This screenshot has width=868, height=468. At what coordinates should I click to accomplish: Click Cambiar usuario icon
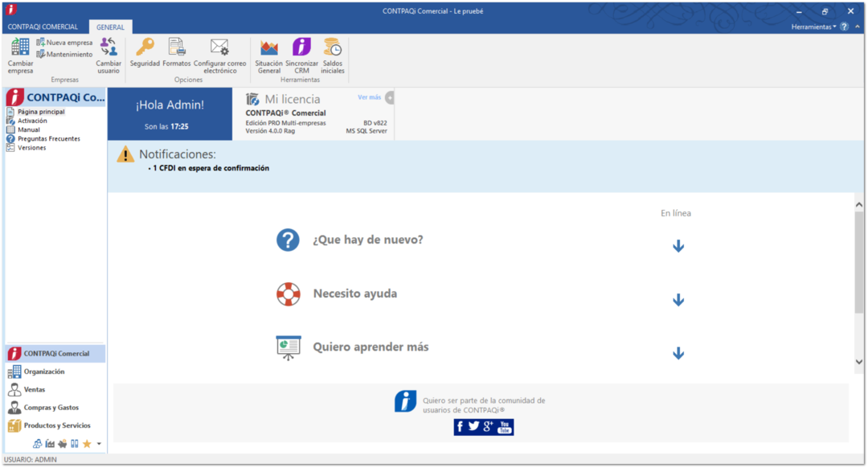click(108, 48)
